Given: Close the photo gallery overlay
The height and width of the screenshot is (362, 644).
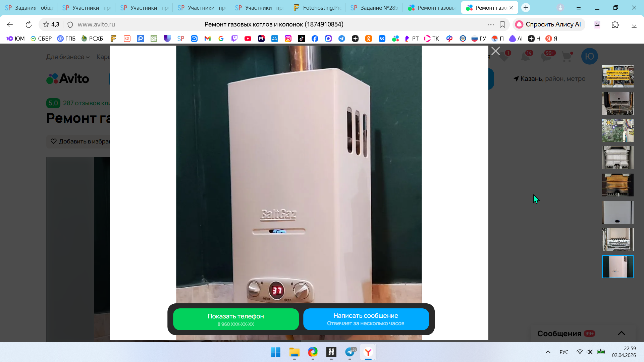Looking at the screenshot, I should click(x=495, y=51).
